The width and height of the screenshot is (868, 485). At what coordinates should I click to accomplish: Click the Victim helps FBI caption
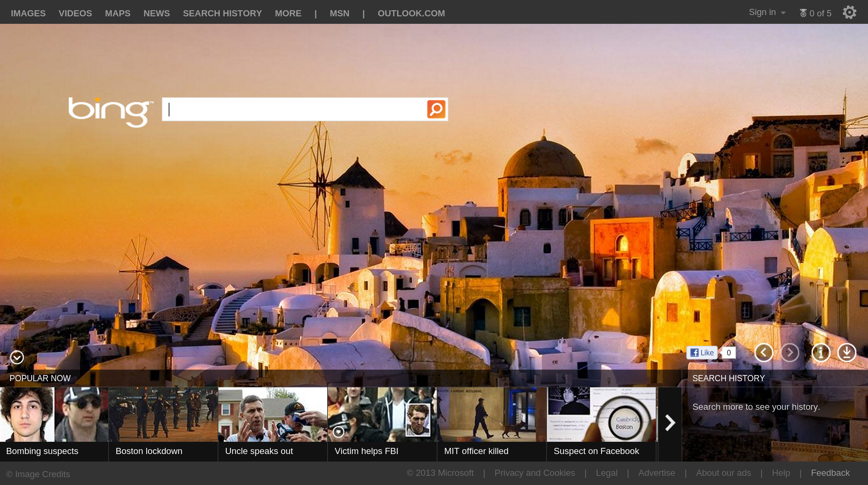(366, 451)
